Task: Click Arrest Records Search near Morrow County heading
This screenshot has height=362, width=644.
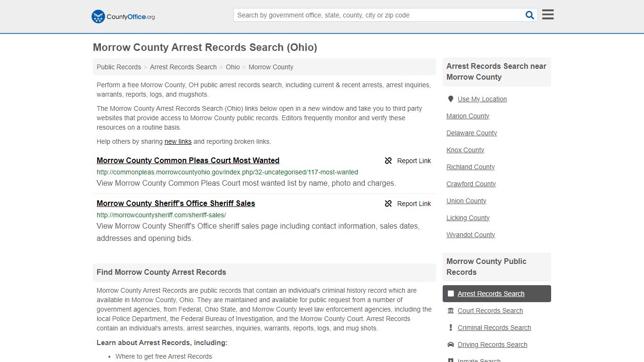Action: tap(496, 72)
